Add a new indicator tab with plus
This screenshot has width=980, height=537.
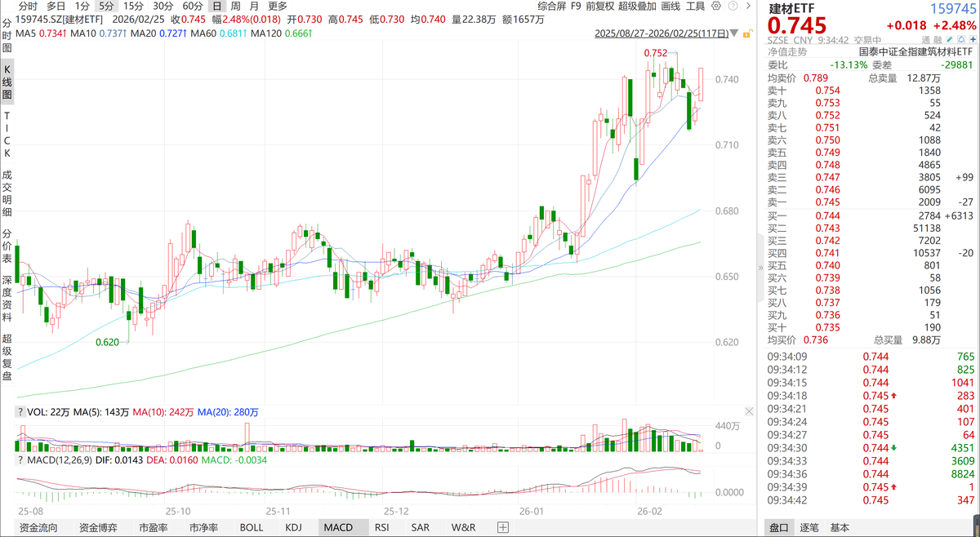point(504,528)
